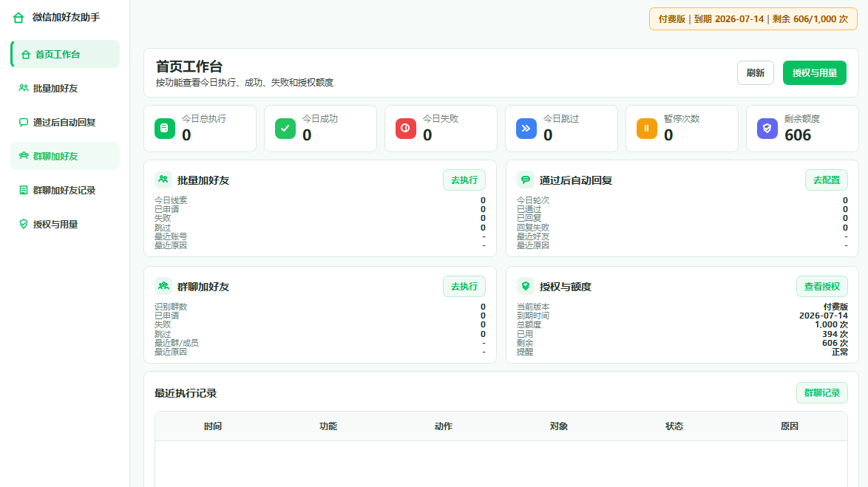This screenshot has height=487, width=868.
Task: Click the 查看授权 button
Action: click(822, 286)
